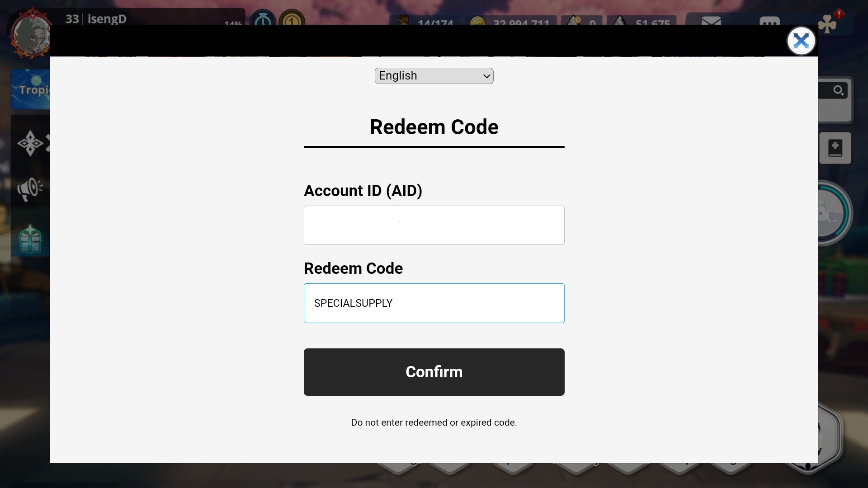Click the isengD player name

click(x=107, y=19)
